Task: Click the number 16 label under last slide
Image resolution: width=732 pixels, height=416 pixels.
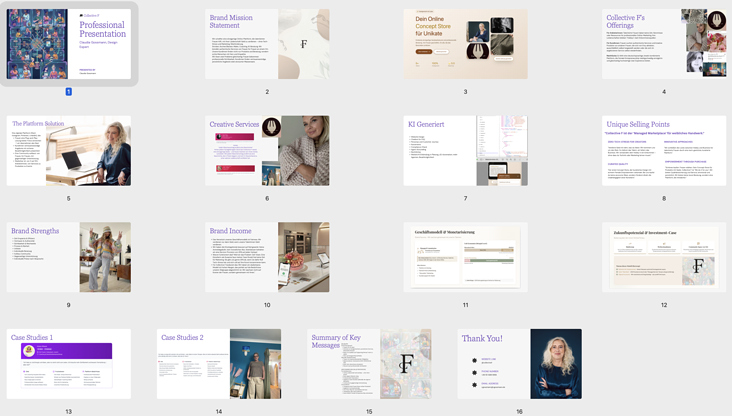Action: tap(519, 411)
